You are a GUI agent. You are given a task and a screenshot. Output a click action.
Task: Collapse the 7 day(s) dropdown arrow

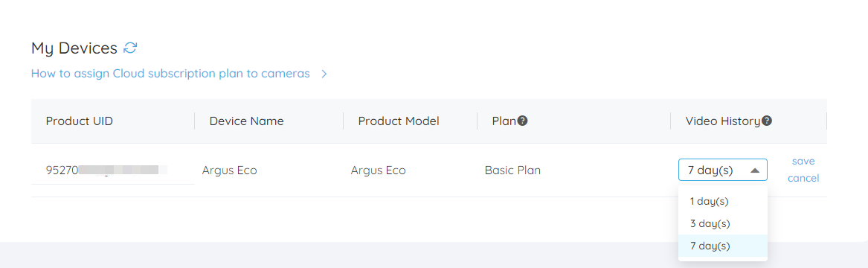[x=754, y=170]
